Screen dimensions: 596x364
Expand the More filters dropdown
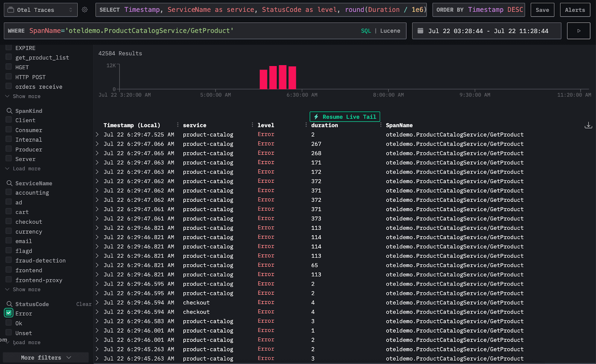click(x=45, y=358)
